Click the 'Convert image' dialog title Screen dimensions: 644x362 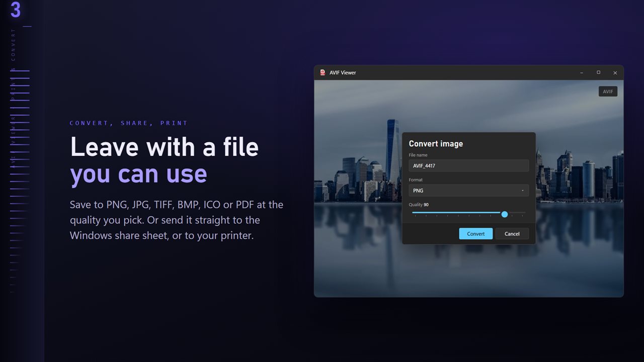point(436,144)
